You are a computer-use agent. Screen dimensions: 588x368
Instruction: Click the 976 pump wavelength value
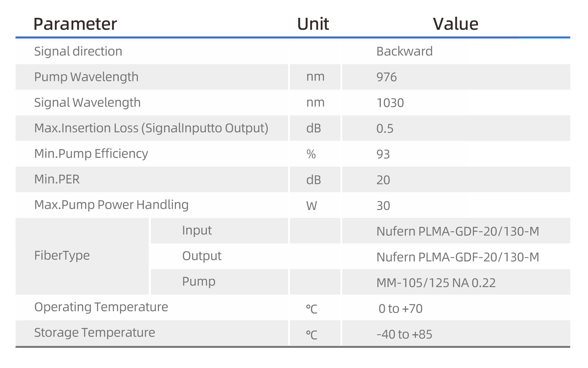(387, 77)
